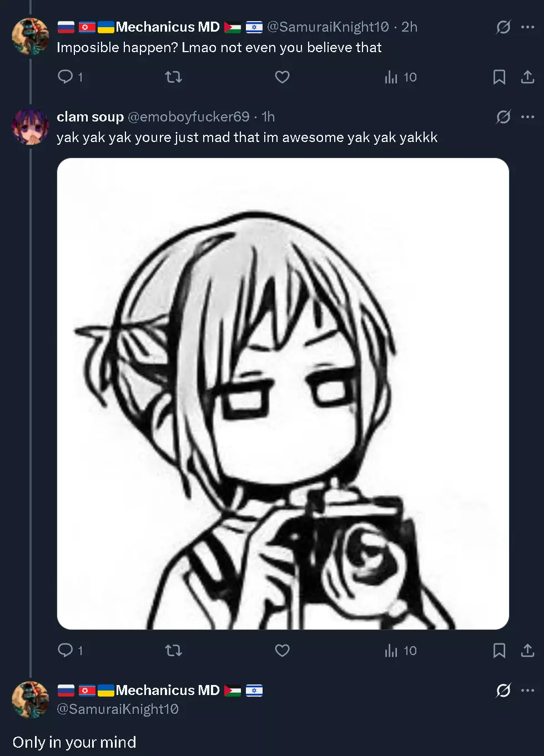Like the "Imposible happen?" tweet

tap(282, 77)
